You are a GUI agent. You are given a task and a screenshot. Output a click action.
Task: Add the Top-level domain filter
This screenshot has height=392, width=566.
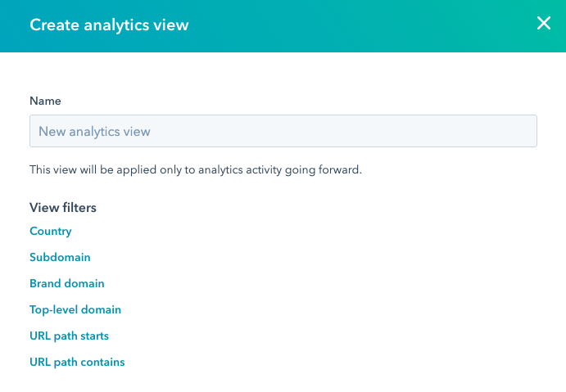(x=75, y=310)
